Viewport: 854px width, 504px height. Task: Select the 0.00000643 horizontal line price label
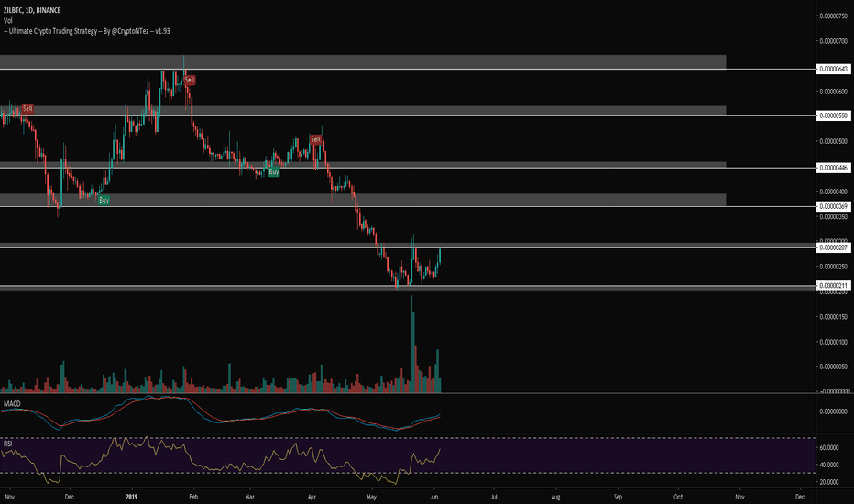point(833,70)
